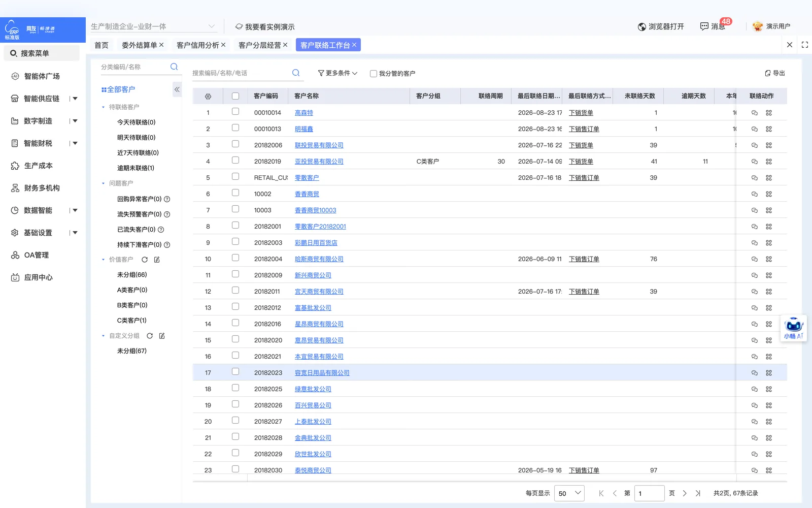Viewport: 812px width, 508px height.
Task: Refresh the 价值客户 group
Action: point(145,260)
